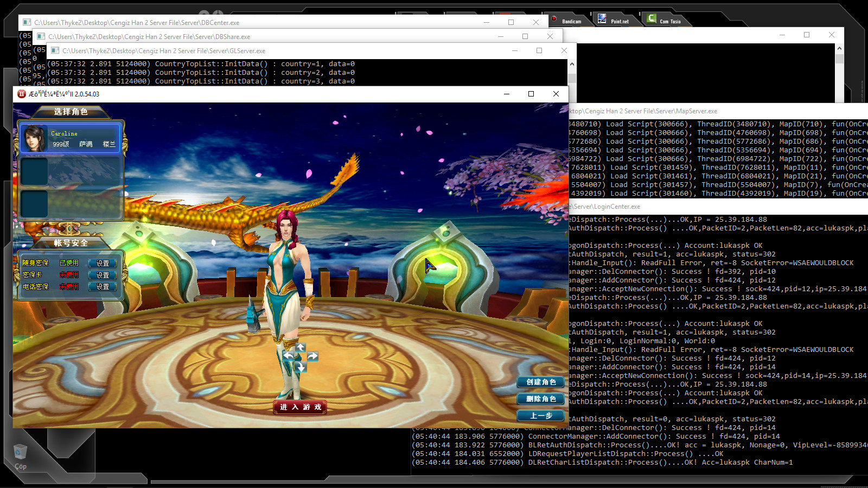Click 设置 button for 密保卡
Image resolution: width=868 pixels, height=488 pixels.
103,275
